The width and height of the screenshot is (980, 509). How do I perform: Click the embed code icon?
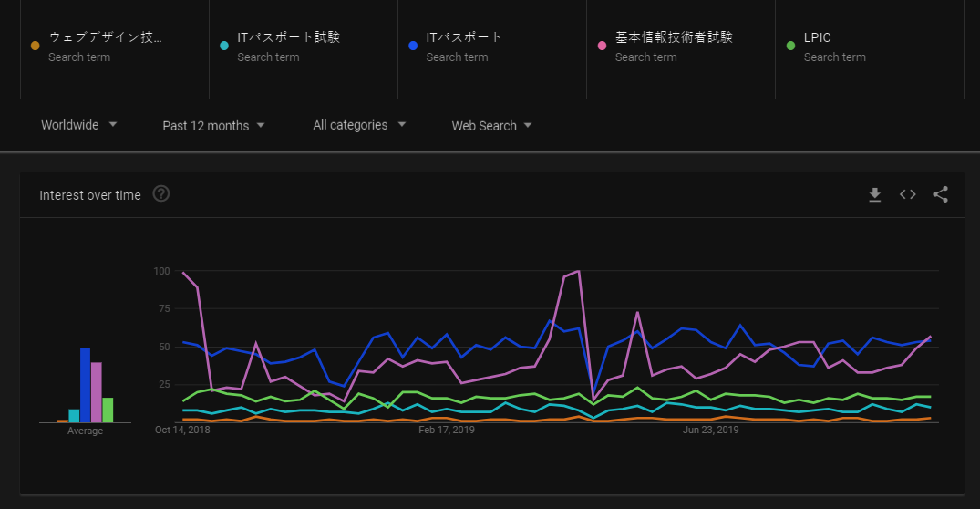point(907,194)
